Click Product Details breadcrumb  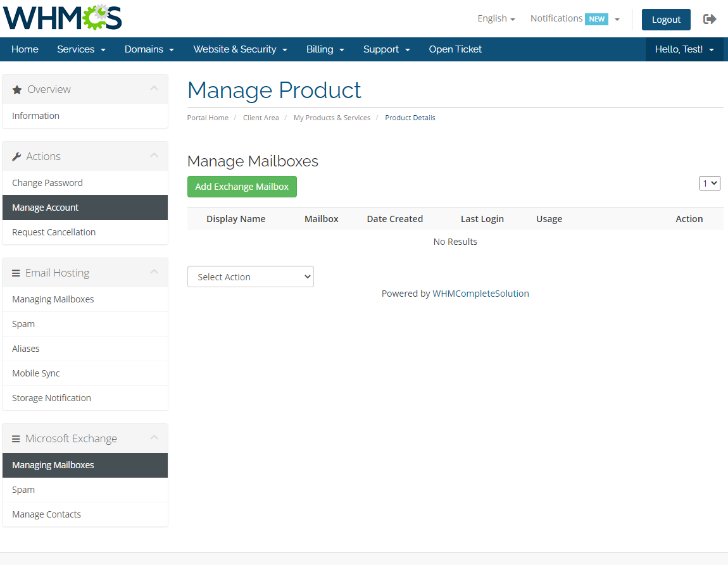tap(410, 118)
